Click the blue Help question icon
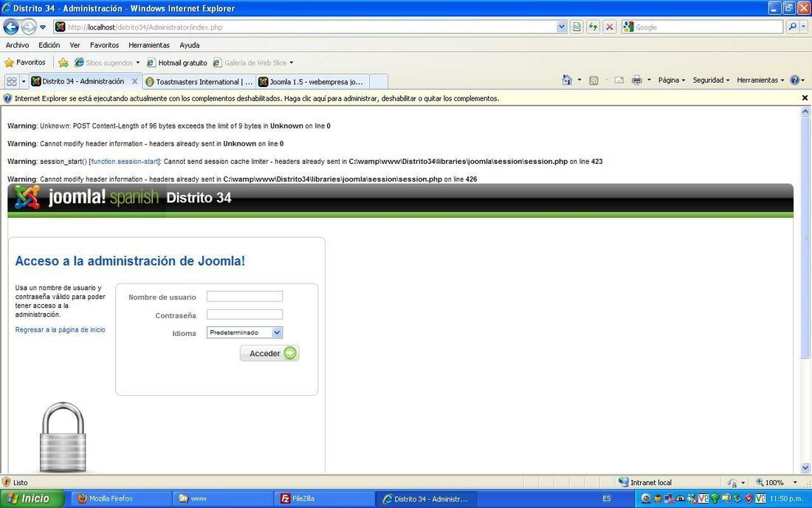The width and height of the screenshot is (812, 508). tap(795, 80)
